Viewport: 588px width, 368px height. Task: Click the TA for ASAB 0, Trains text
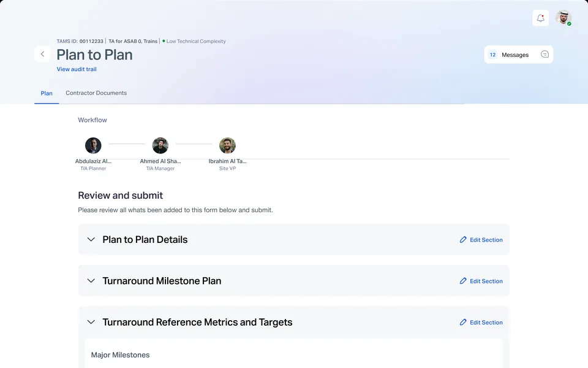click(x=133, y=41)
